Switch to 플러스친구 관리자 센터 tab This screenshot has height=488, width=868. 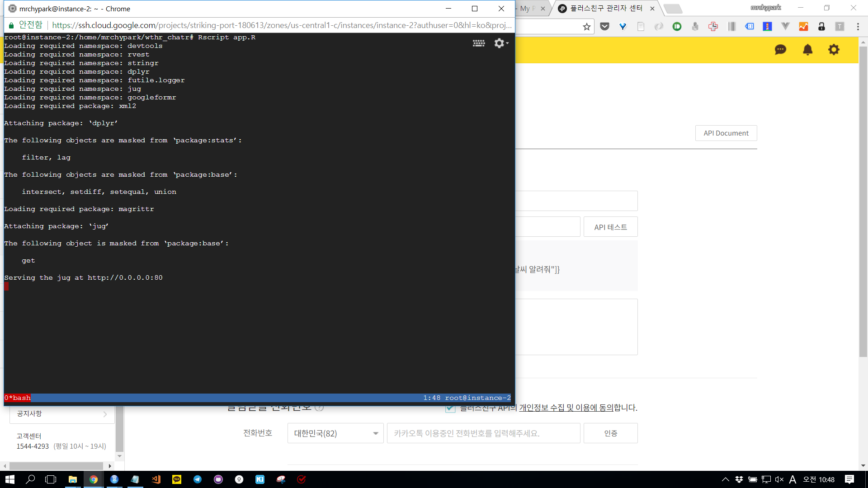pyautogui.click(x=606, y=9)
